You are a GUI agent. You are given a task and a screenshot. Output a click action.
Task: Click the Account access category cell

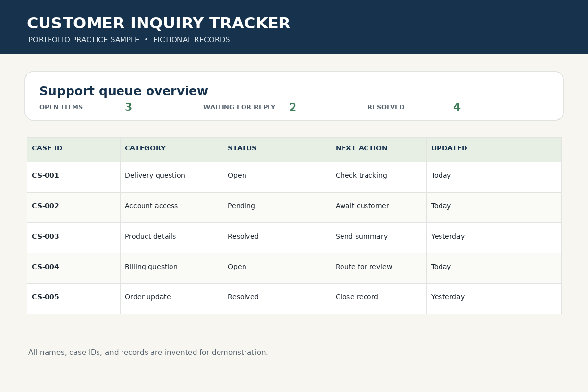pyautogui.click(x=171, y=207)
